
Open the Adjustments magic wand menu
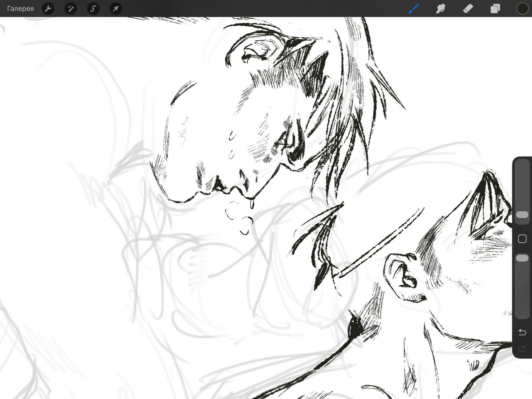[71, 8]
